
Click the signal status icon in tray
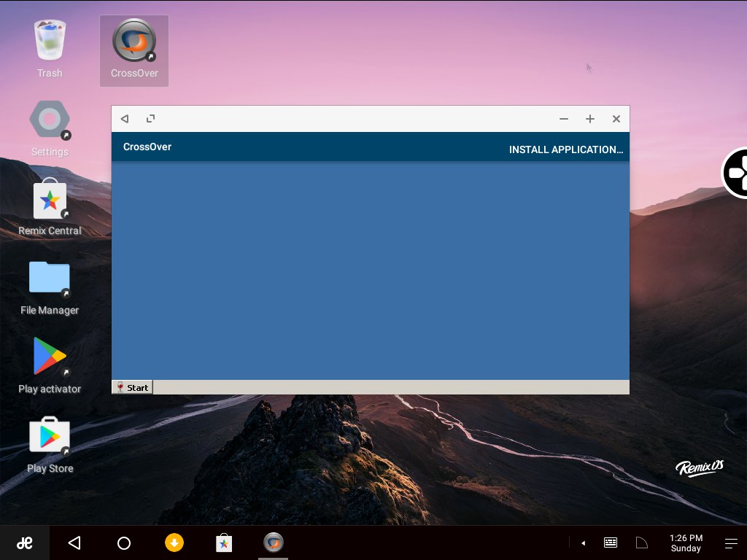pos(642,542)
